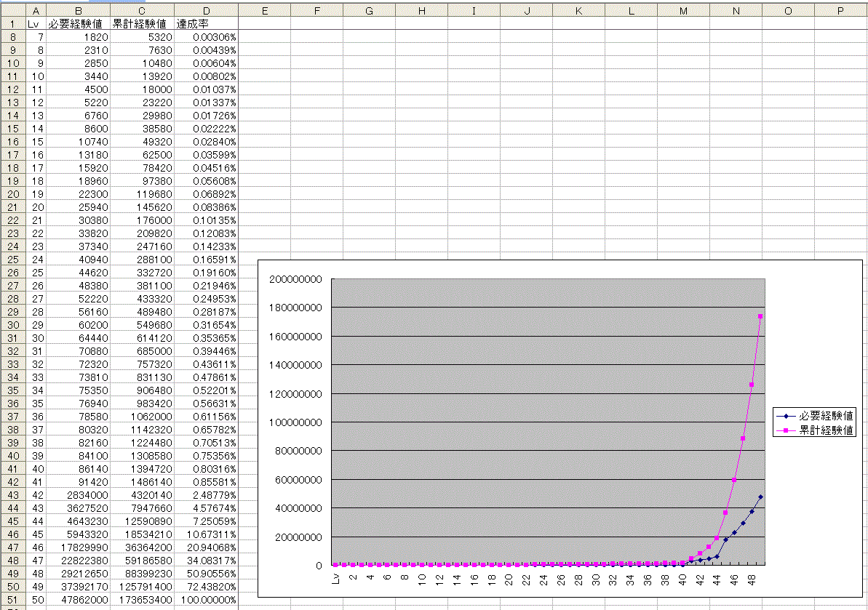Click cell with value 247160
This screenshot has width=868, height=610.
point(143,246)
